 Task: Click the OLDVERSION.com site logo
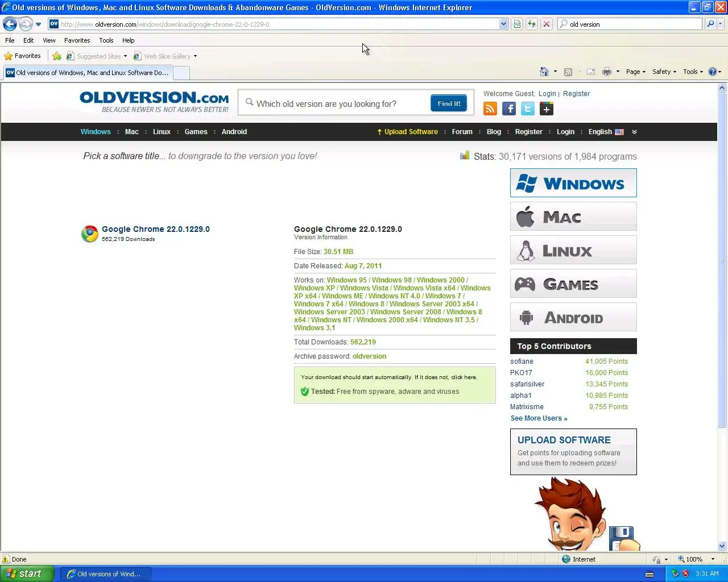(154, 102)
